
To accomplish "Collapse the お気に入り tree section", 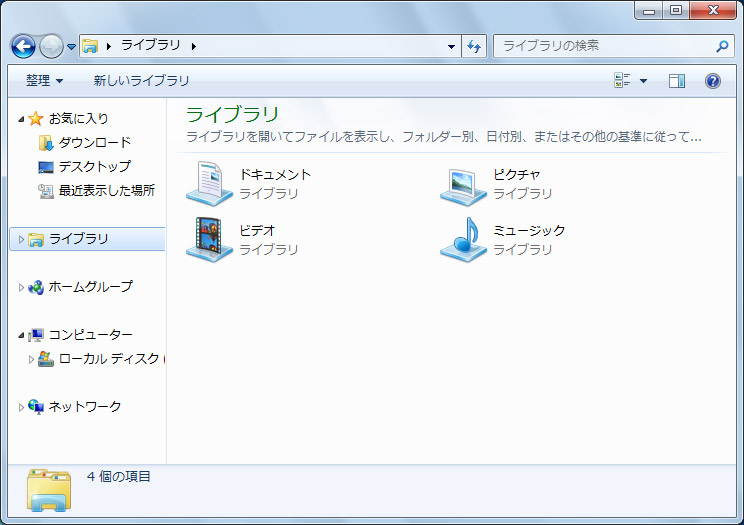I will pos(22,119).
